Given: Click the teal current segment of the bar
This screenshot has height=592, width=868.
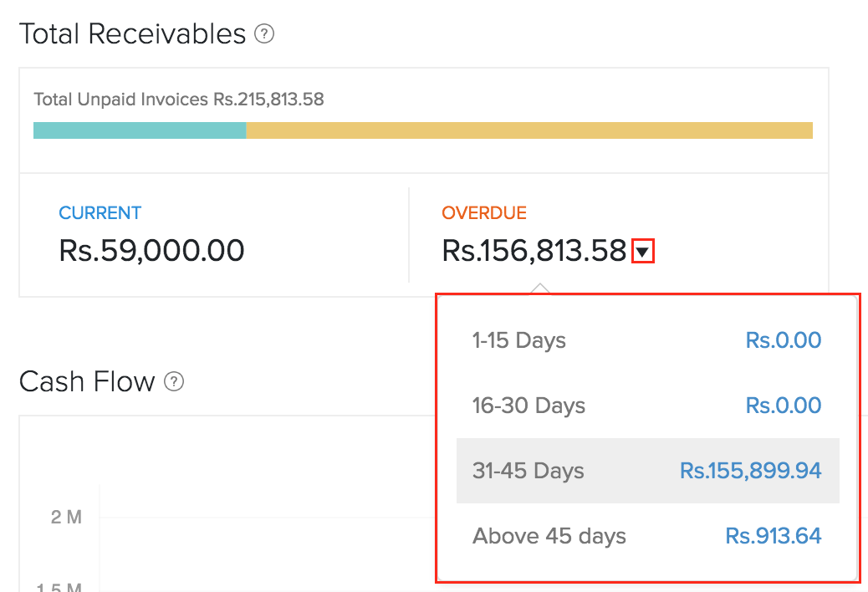Looking at the screenshot, I should tap(140, 130).
